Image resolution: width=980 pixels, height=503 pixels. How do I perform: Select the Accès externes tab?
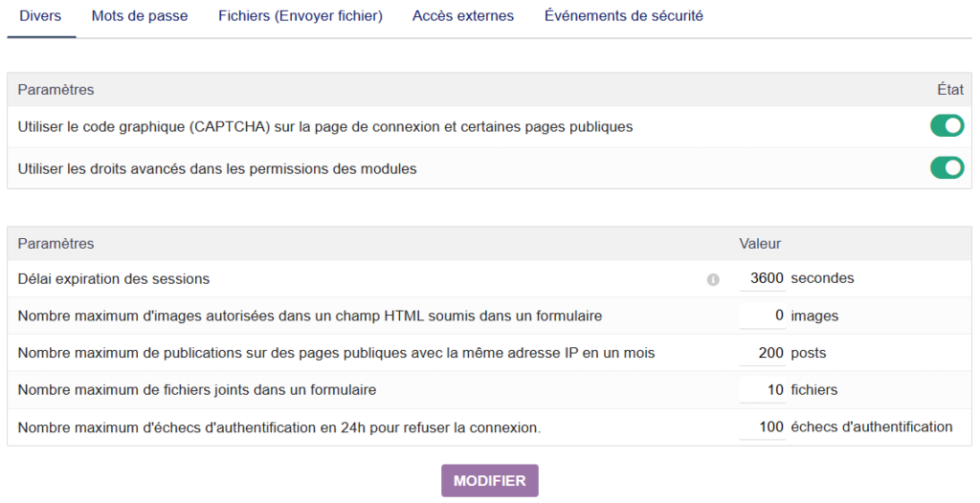tap(463, 16)
